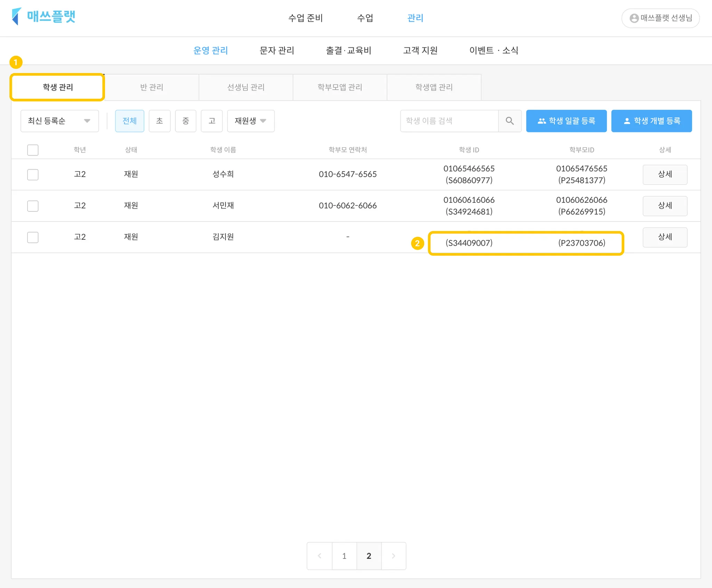Go to previous page arrow
Viewport: 712px width, 588px height.
coord(319,556)
